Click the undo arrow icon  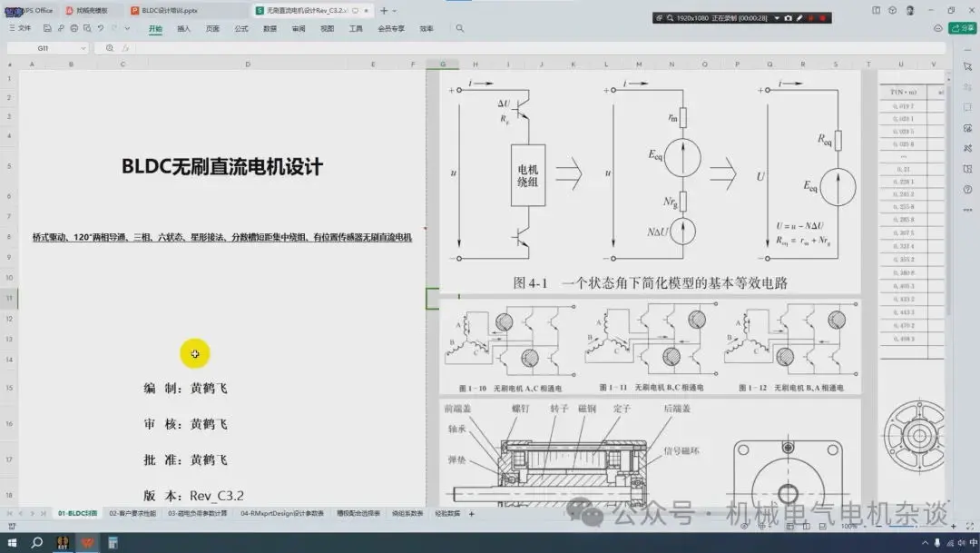pos(101,28)
